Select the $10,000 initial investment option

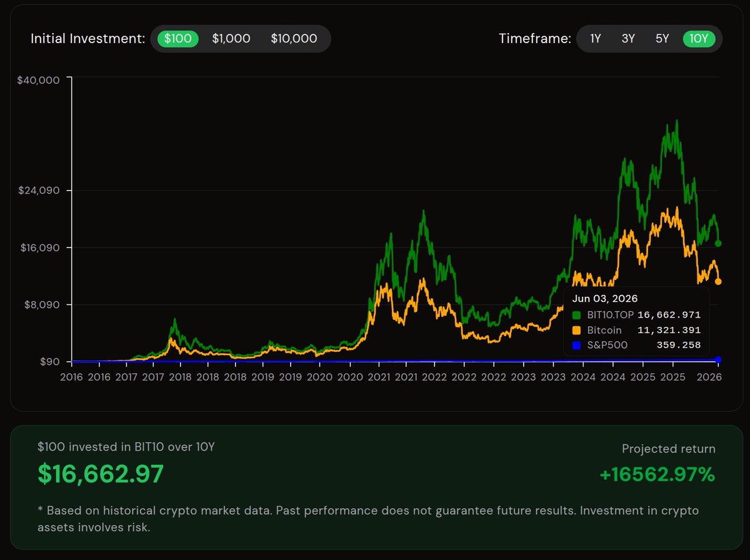click(x=294, y=39)
